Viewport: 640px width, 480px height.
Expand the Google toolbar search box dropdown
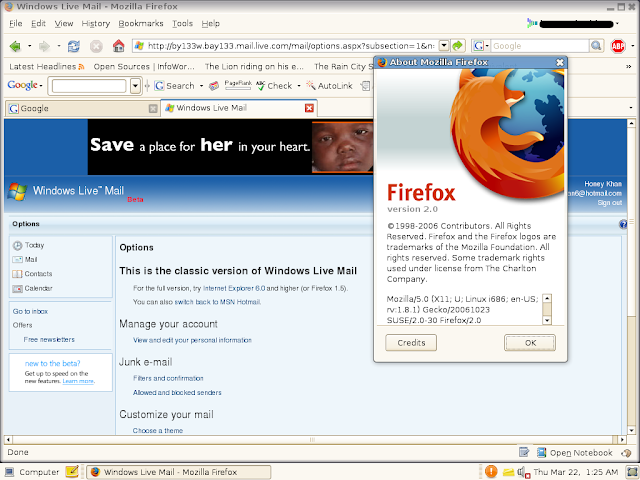pos(135,86)
